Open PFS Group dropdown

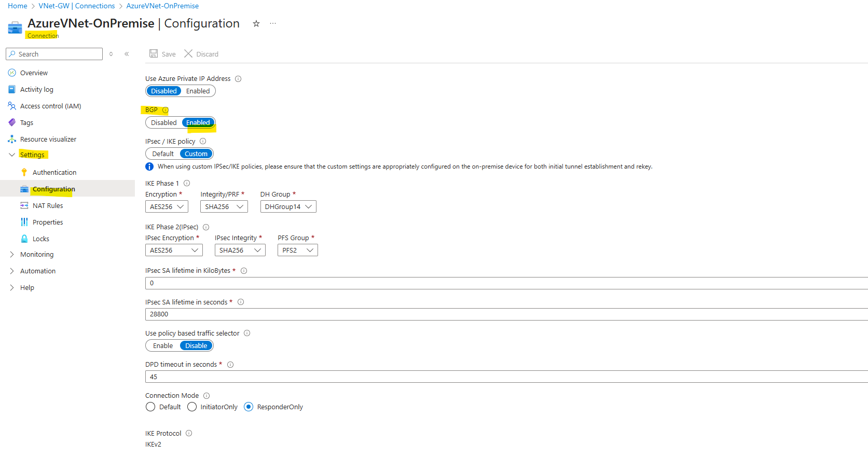pos(298,250)
